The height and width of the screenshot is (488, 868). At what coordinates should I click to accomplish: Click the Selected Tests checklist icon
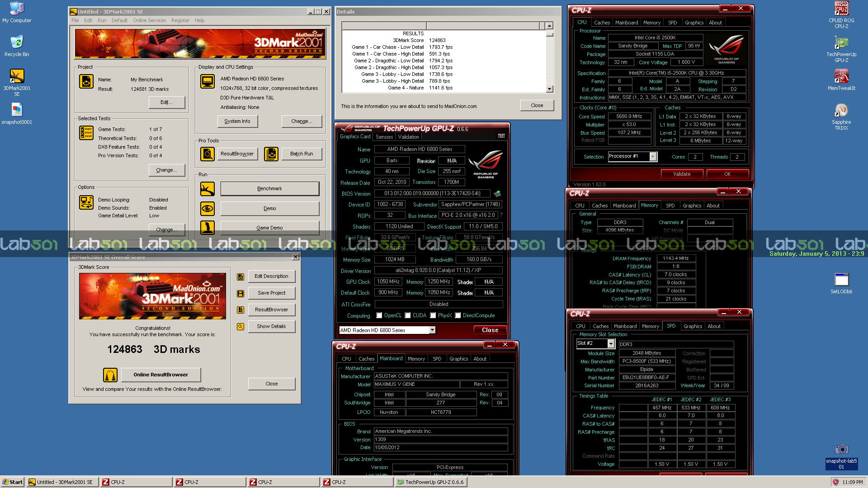coord(86,133)
